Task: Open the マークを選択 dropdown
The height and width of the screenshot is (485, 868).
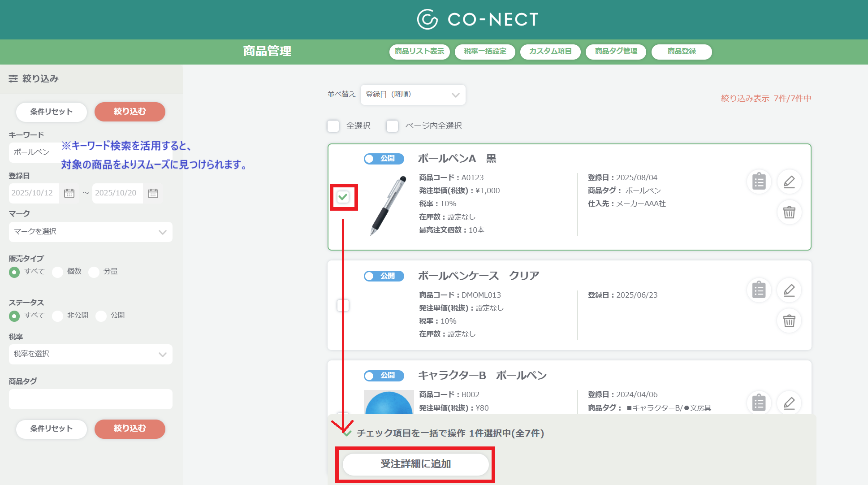Action: click(x=91, y=232)
